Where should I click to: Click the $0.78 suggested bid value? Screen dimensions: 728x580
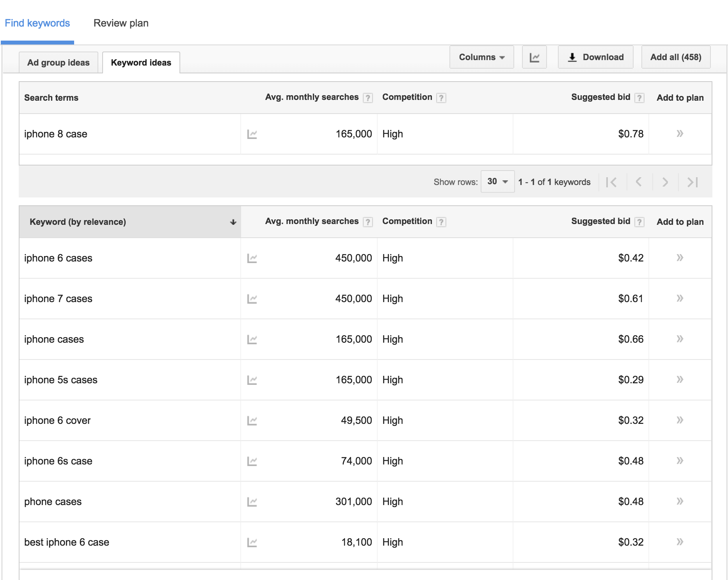631,134
